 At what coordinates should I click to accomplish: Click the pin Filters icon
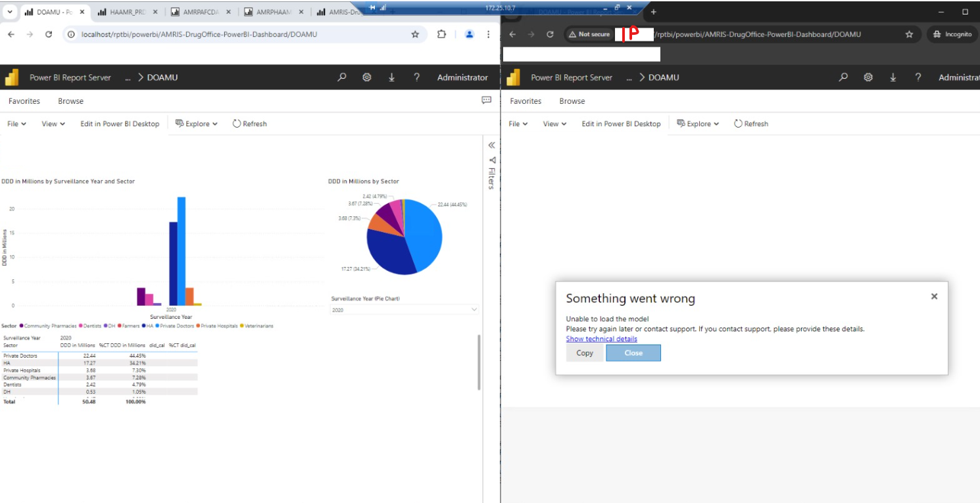click(x=491, y=160)
